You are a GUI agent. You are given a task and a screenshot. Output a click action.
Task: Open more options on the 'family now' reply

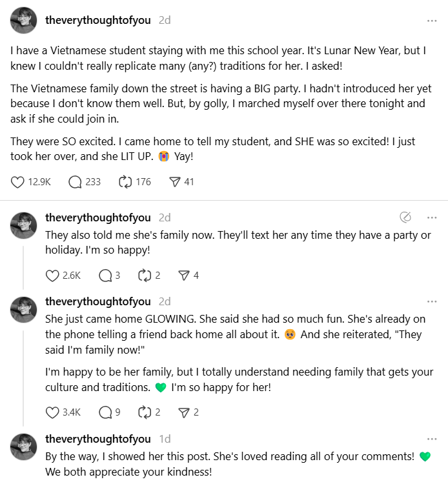(432, 217)
